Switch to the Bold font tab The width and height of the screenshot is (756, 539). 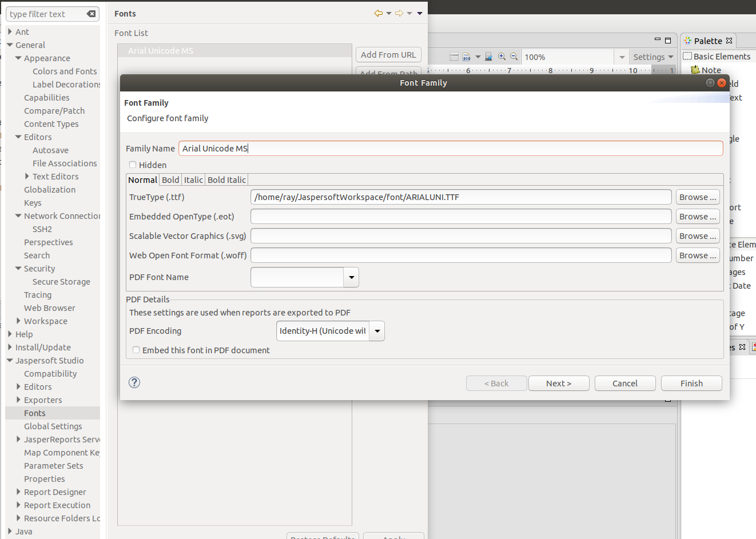tap(170, 179)
